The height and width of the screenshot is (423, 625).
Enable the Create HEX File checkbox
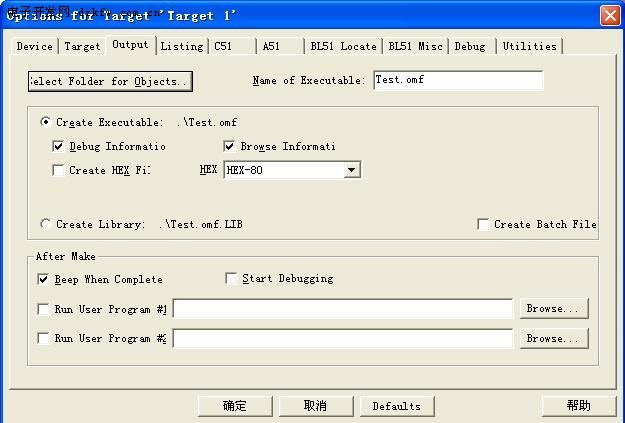[x=58, y=170]
